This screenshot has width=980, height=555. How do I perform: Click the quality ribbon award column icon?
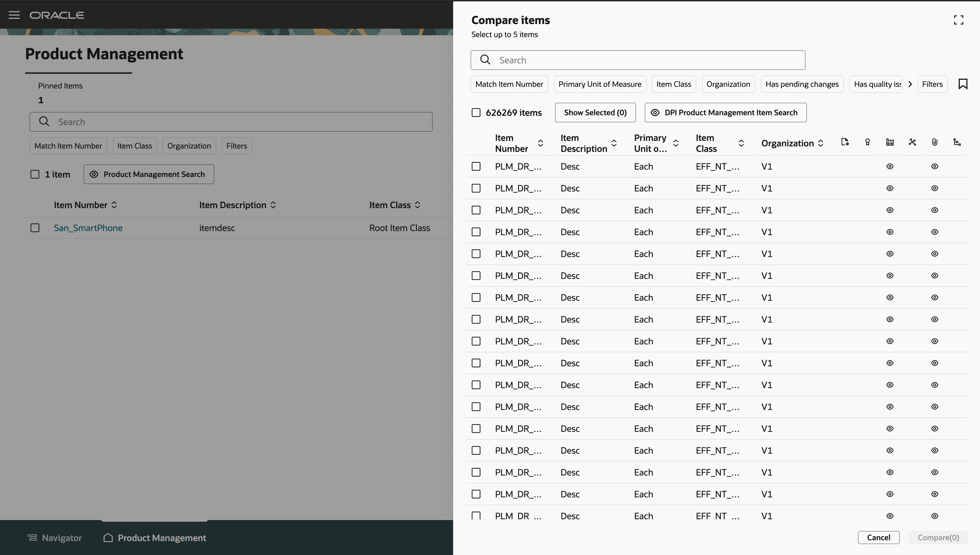[867, 142]
